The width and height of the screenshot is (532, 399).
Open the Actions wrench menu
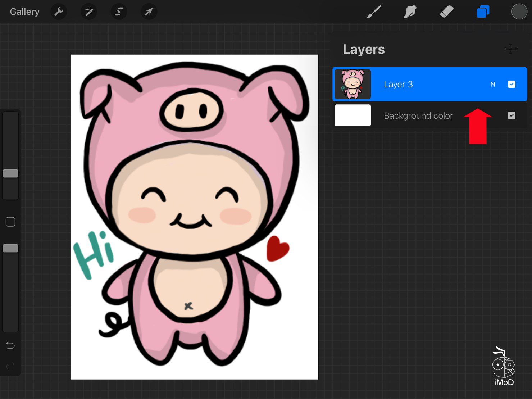tap(59, 12)
